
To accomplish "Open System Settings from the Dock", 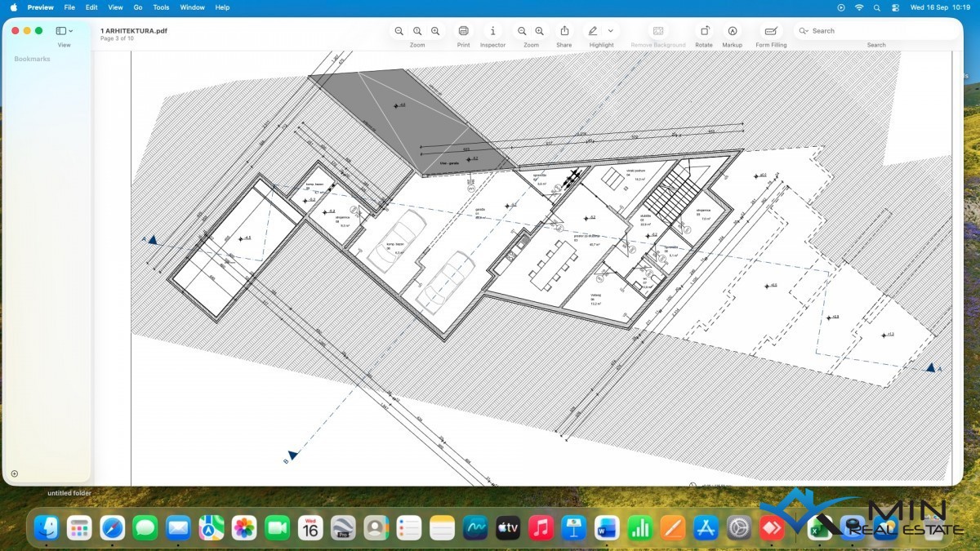I will pos(739,528).
